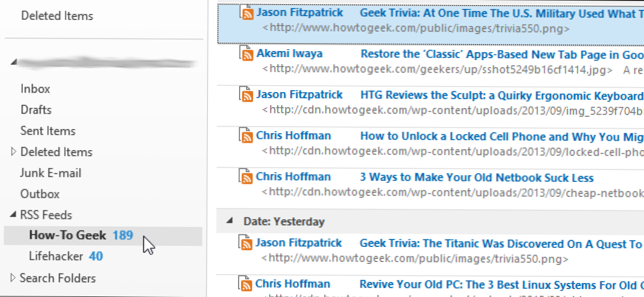The image size is (644, 297).
Task: Expand the Deleted Items subfolder arrow
Action: (13, 152)
